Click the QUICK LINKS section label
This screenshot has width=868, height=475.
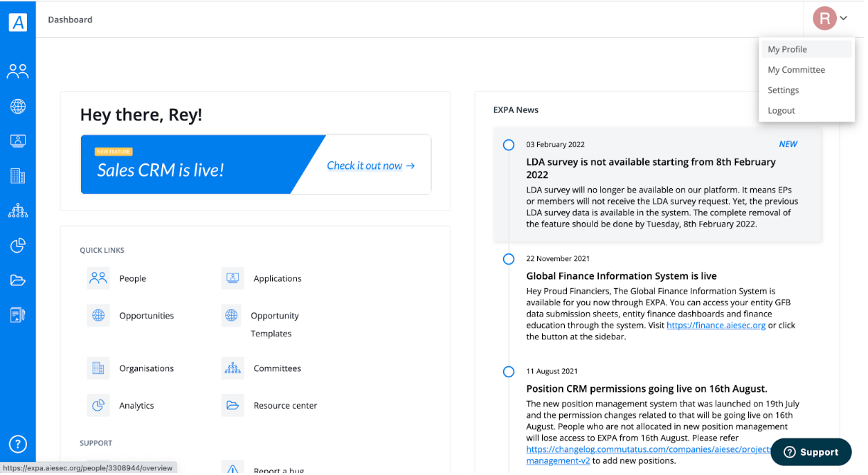pos(102,250)
